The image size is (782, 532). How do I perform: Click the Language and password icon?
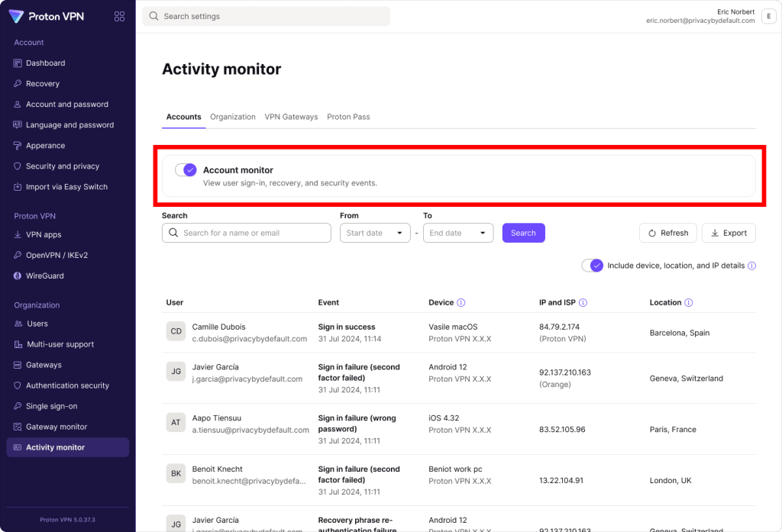(18, 124)
